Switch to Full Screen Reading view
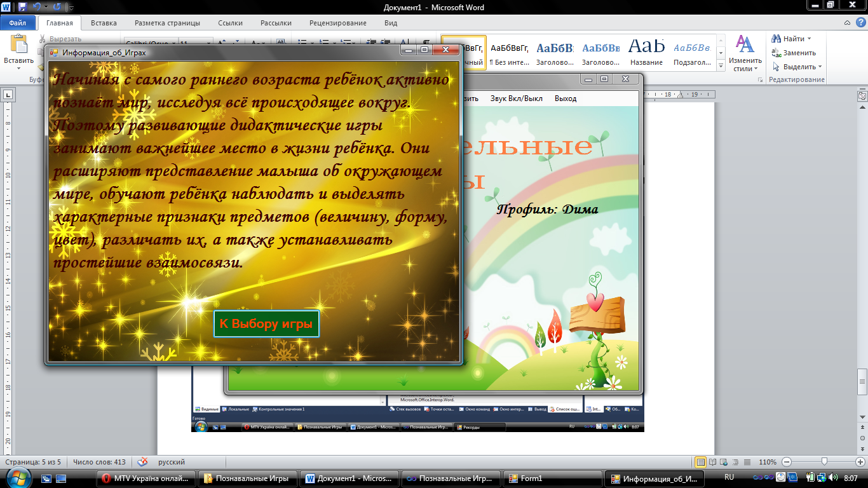The width and height of the screenshot is (868, 488). 713,462
